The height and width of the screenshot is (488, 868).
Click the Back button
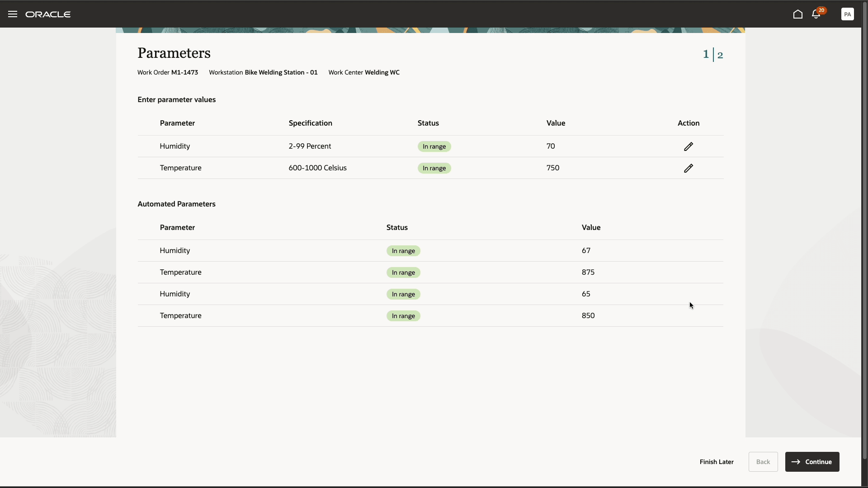point(763,462)
